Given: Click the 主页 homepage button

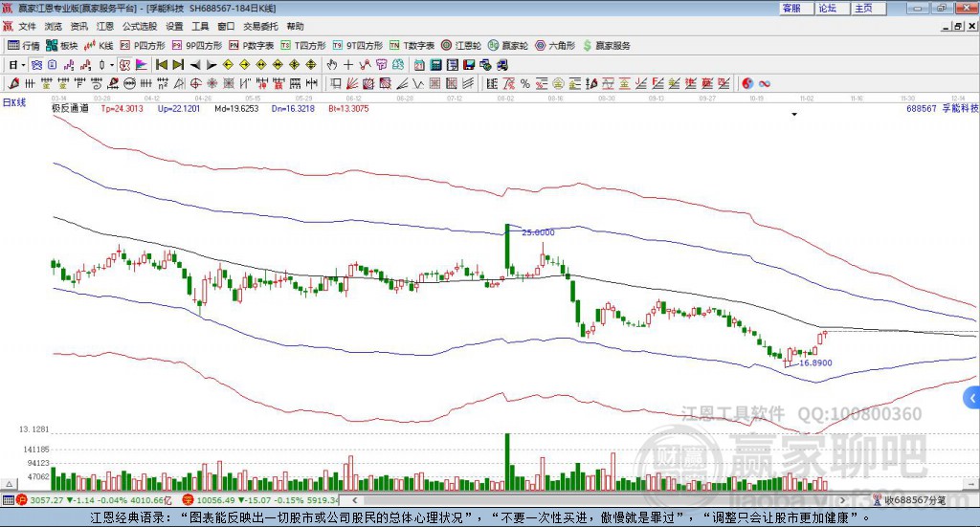Looking at the screenshot, I should (869, 8).
